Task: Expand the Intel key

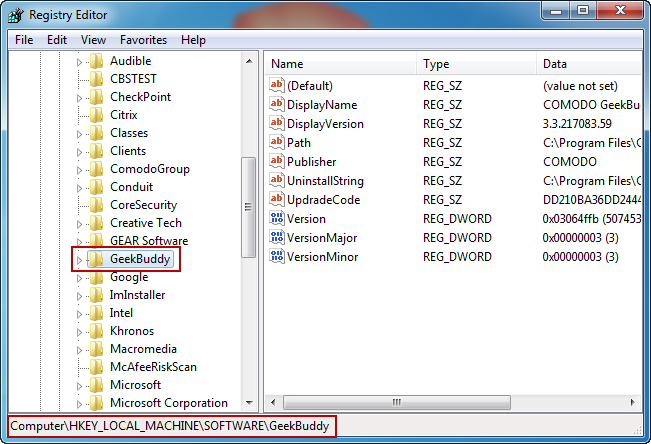Action: pos(79,314)
